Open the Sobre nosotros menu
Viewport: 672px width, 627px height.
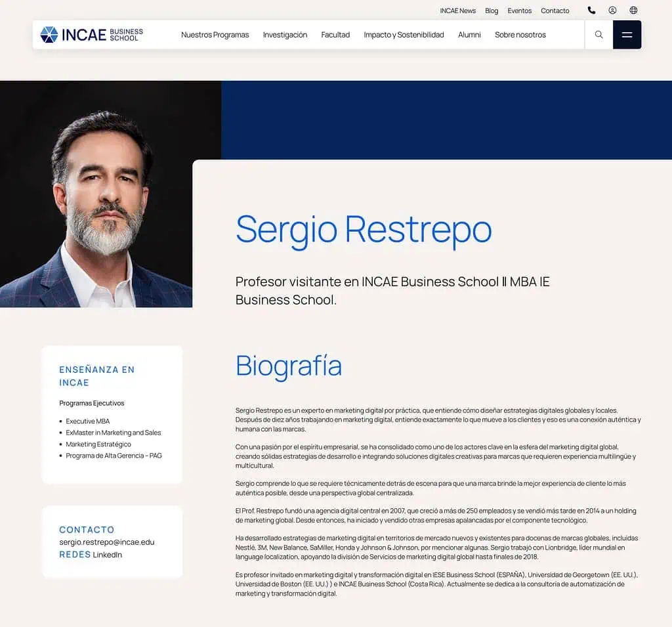[x=520, y=35]
